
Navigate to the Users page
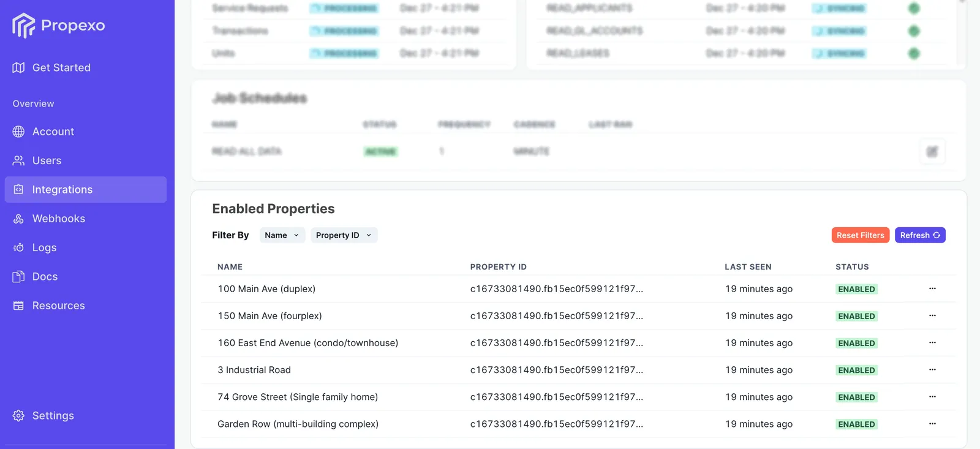[47, 160]
